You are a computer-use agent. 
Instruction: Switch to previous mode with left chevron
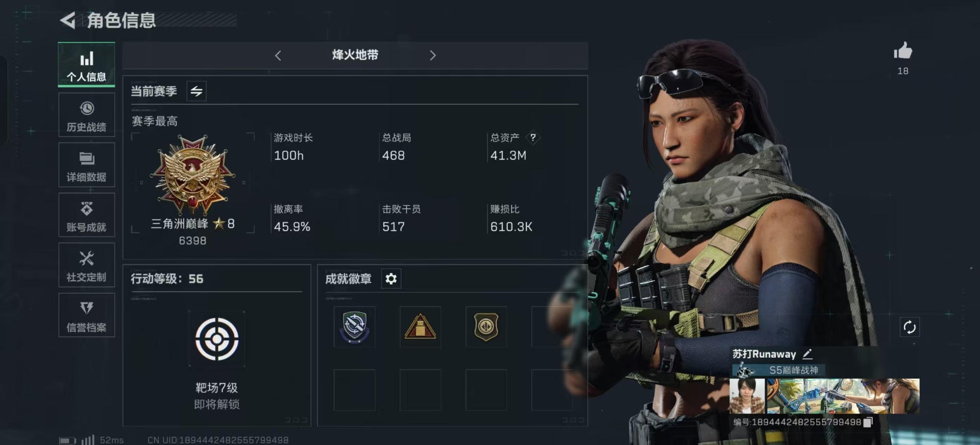[x=278, y=55]
